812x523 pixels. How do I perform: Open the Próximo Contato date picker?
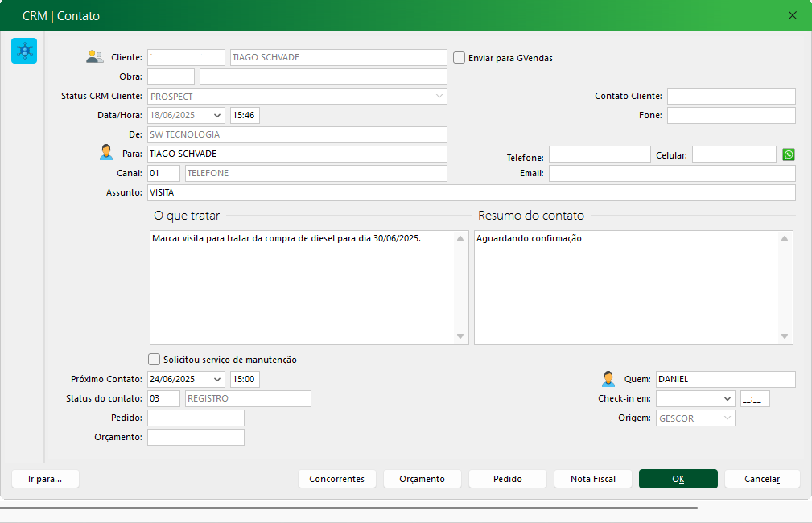pyautogui.click(x=217, y=379)
